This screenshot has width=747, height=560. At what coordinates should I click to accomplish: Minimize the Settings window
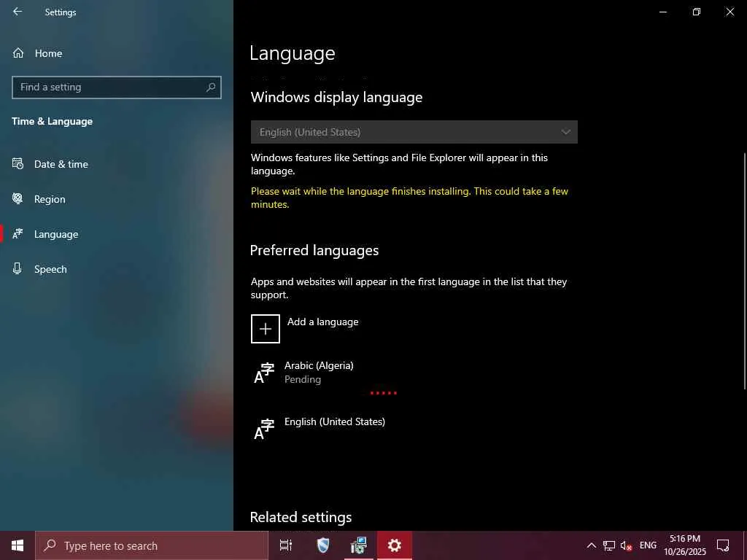click(x=662, y=12)
